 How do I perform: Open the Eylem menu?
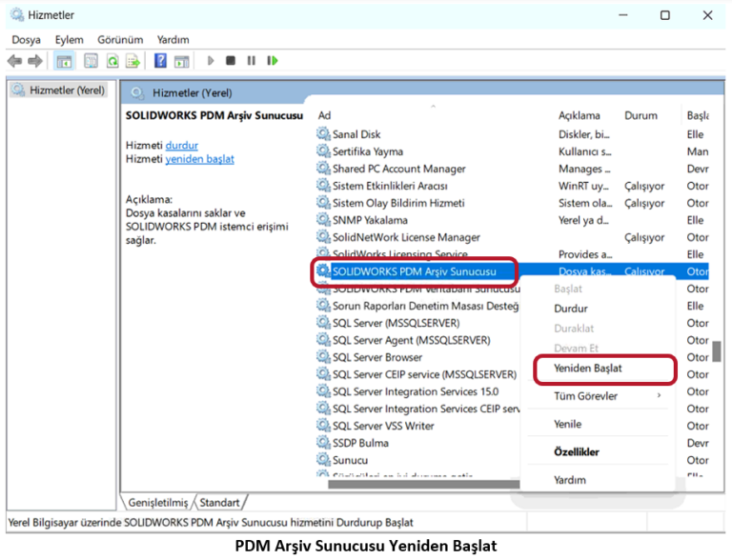click(x=69, y=40)
